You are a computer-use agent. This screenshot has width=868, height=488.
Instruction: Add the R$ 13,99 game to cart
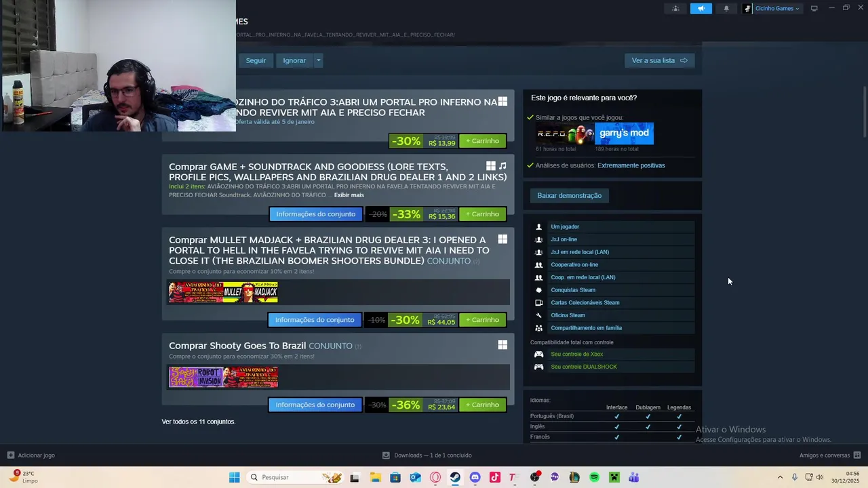[482, 141]
